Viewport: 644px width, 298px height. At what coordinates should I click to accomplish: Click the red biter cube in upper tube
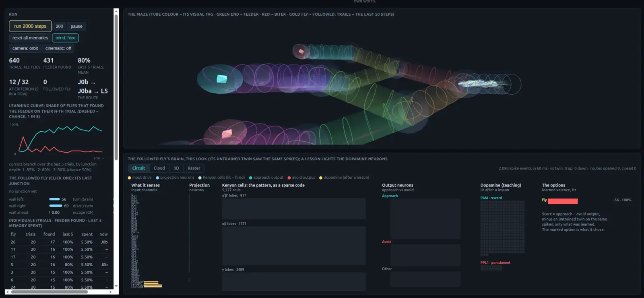[x=301, y=51]
